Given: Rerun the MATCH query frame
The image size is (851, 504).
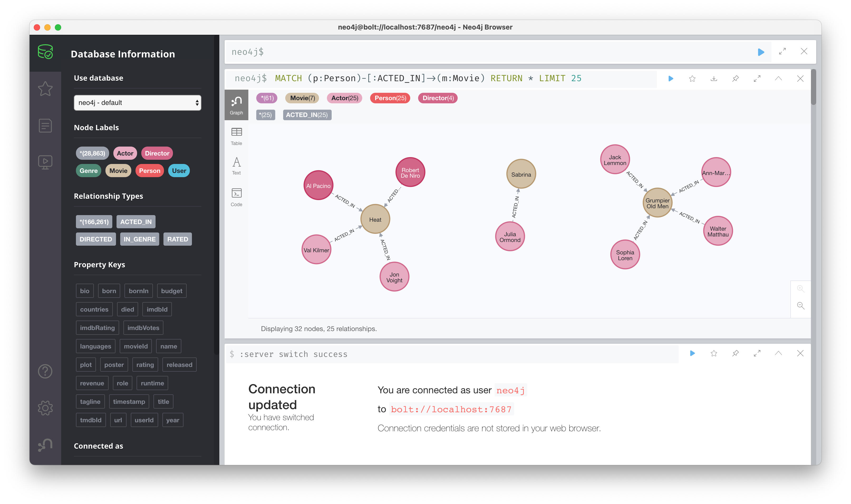Looking at the screenshot, I should 671,79.
